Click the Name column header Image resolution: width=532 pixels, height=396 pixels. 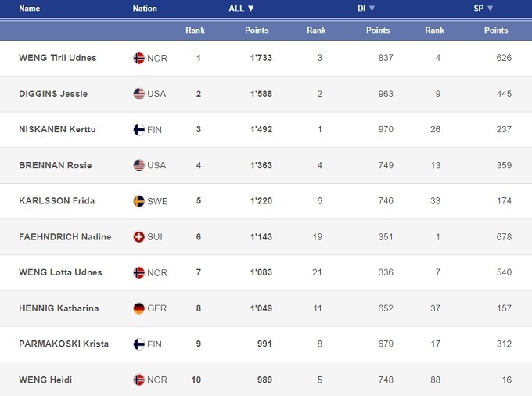(x=29, y=9)
